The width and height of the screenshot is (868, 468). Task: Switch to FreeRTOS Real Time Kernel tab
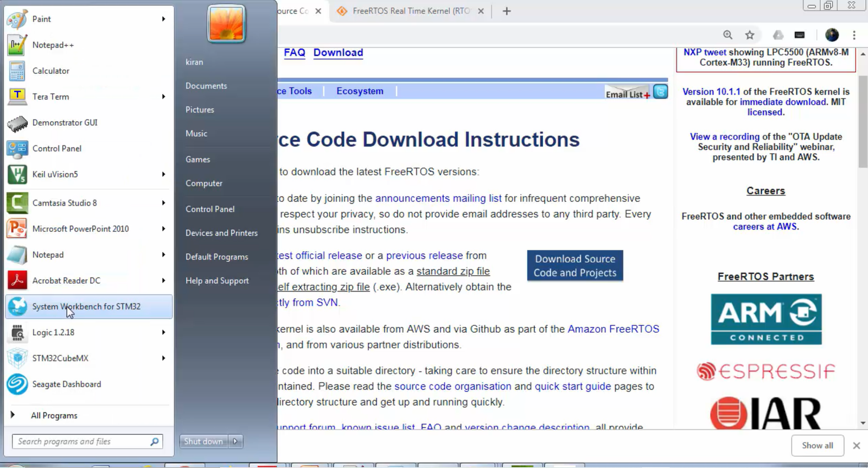coord(410,11)
